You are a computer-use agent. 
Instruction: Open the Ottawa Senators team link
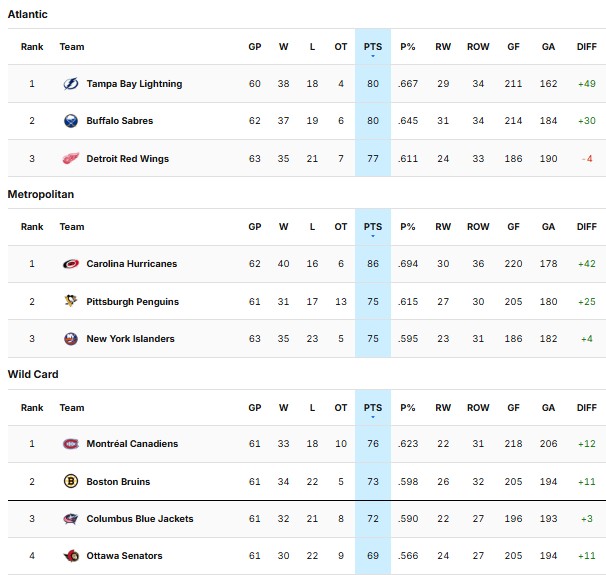coord(124,556)
